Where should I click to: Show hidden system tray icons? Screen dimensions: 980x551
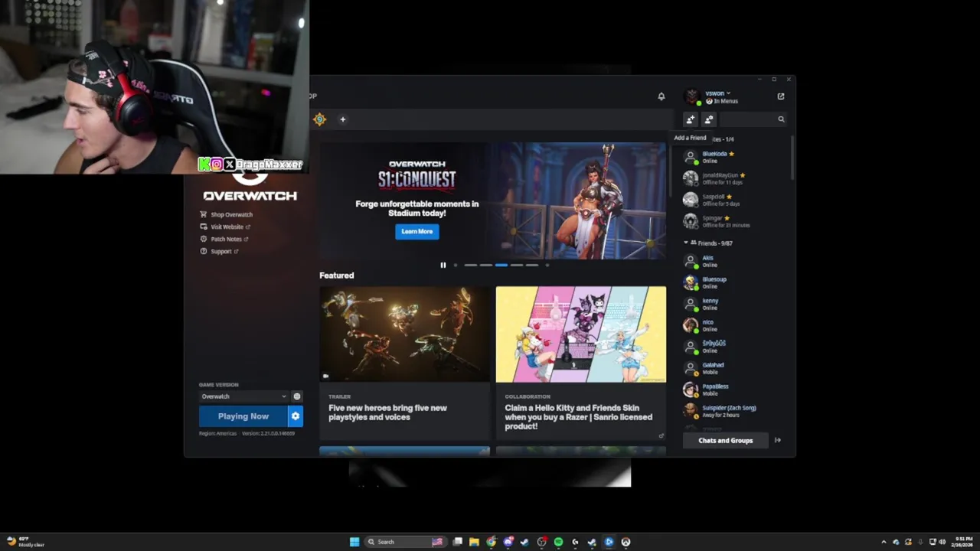tap(884, 542)
